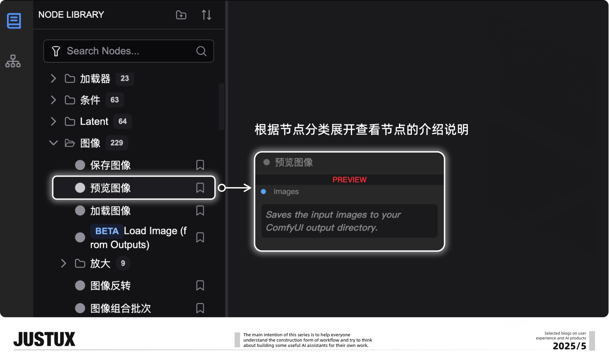Toggle the bookmark for 图像反转

[200, 286]
